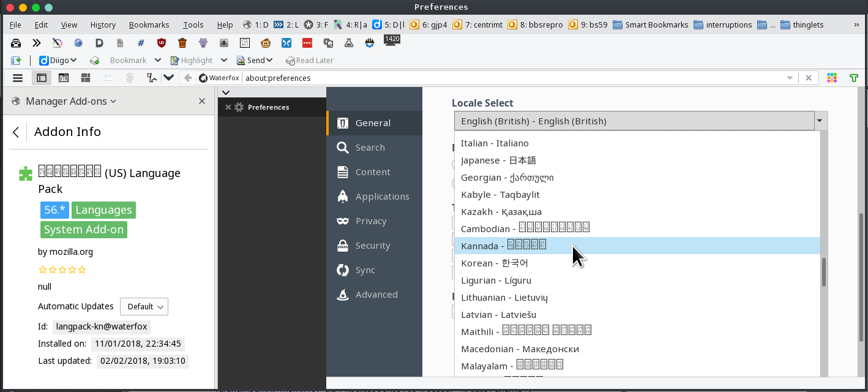Click the Greasemonkey monkey face icon

(x=266, y=43)
